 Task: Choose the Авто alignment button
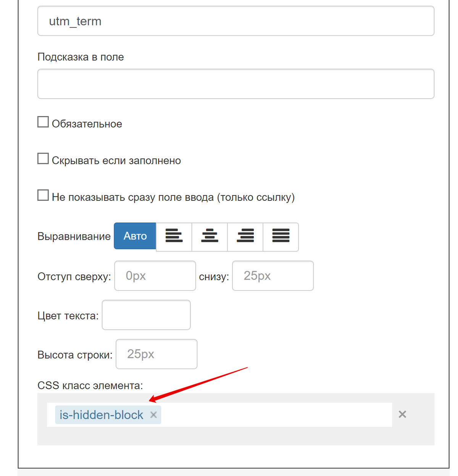[x=135, y=236]
